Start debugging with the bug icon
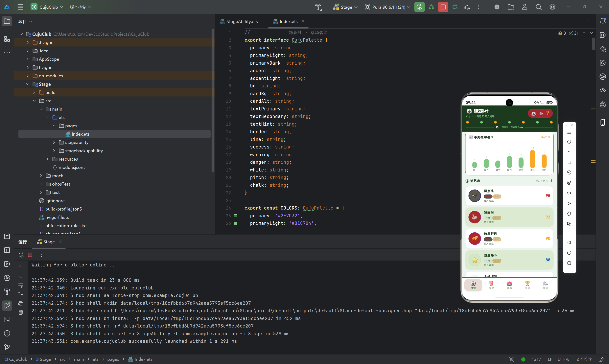 tap(432, 7)
